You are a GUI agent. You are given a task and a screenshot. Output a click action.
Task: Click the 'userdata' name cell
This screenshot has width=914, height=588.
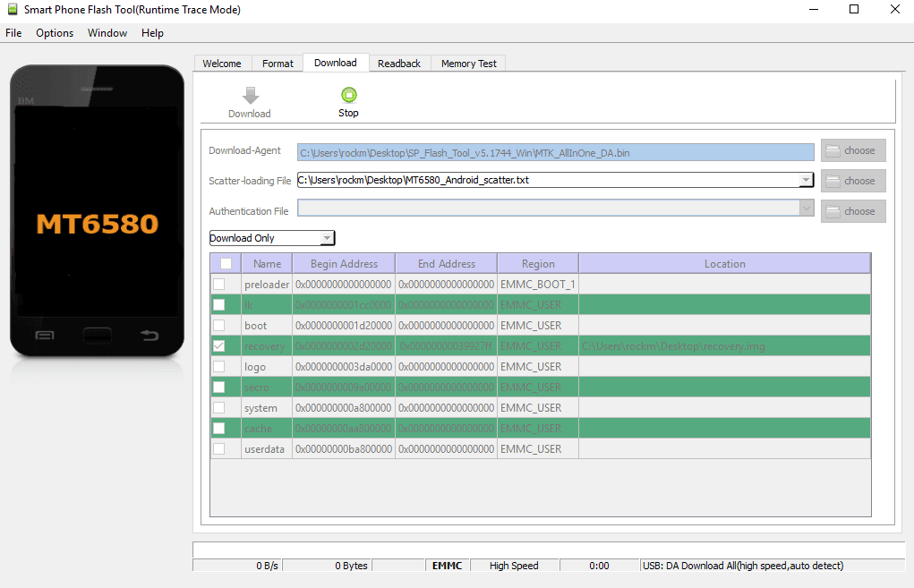click(x=267, y=448)
